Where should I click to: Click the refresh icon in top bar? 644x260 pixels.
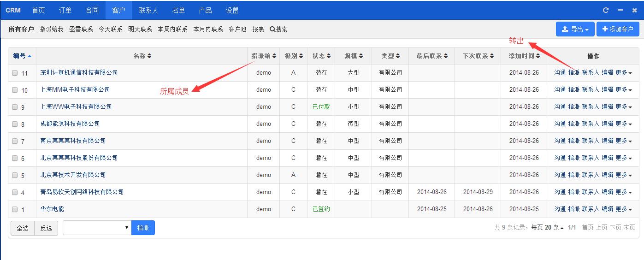click(x=606, y=10)
